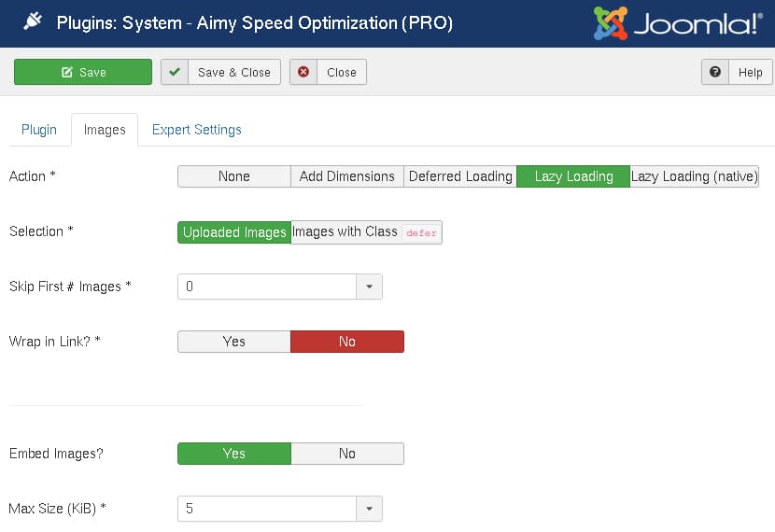Click the Joomla! logo

(x=677, y=23)
